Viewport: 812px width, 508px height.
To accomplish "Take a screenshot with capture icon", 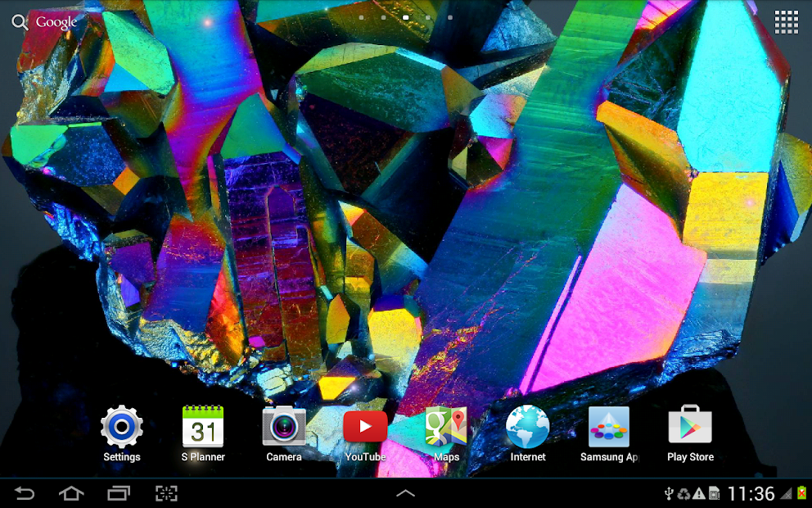I will point(166,493).
